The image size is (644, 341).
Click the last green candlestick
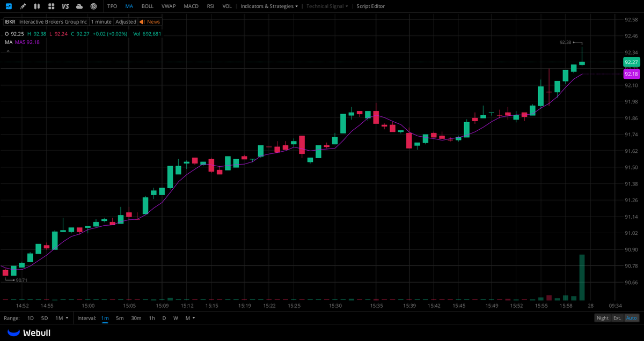click(582, 63)
